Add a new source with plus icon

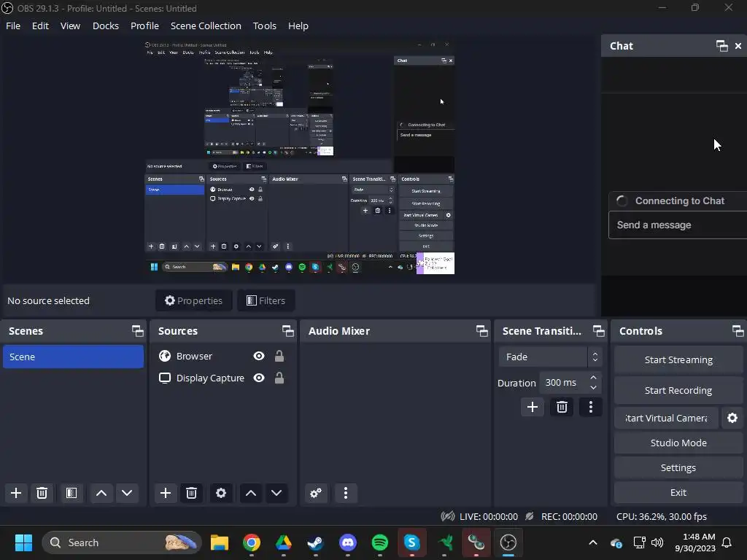point(166,493)
